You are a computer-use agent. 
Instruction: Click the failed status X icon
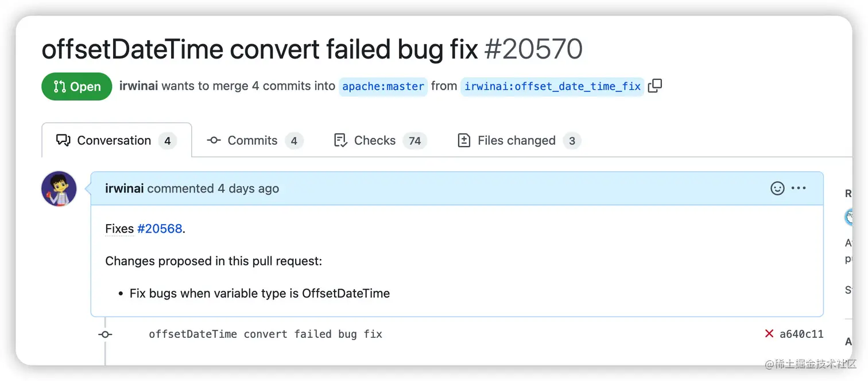[769, 334]
